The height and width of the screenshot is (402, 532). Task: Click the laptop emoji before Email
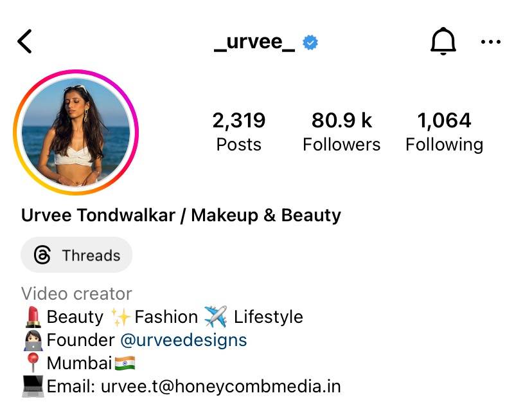[33, 386]
